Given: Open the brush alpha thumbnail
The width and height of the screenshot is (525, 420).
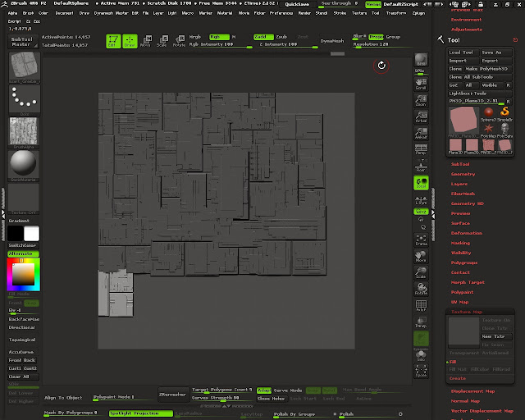Looking at the screenshot, I should (24, 132).
